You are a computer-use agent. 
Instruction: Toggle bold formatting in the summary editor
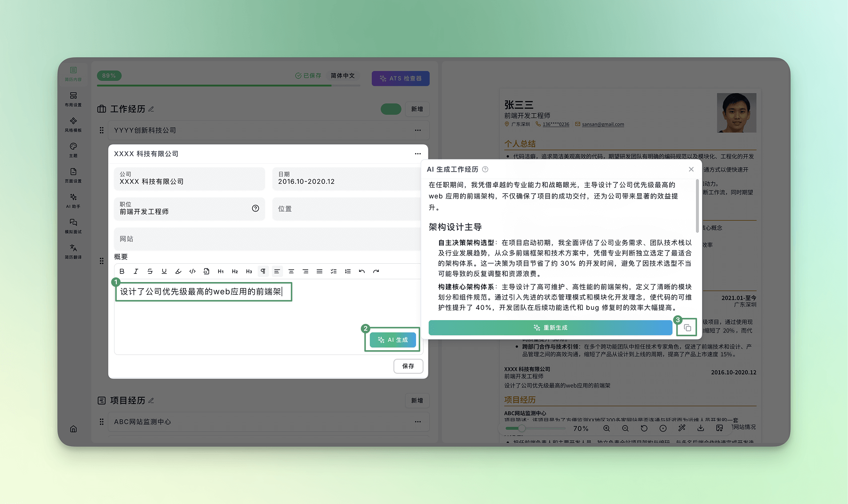(122, 271)
